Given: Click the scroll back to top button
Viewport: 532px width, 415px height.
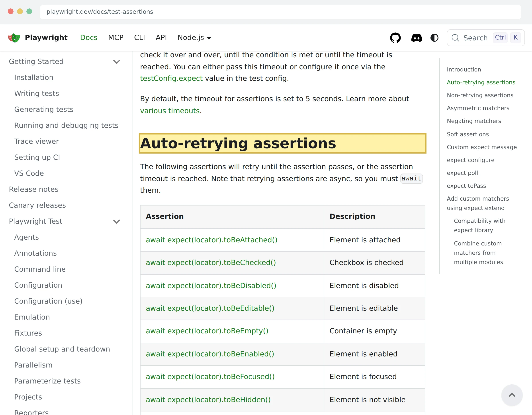Looking at the screenshot, I should [x=512, y=395].
